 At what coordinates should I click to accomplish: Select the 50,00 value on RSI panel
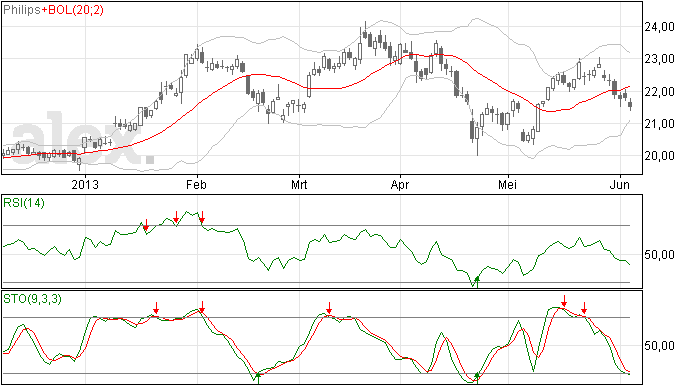659,255
